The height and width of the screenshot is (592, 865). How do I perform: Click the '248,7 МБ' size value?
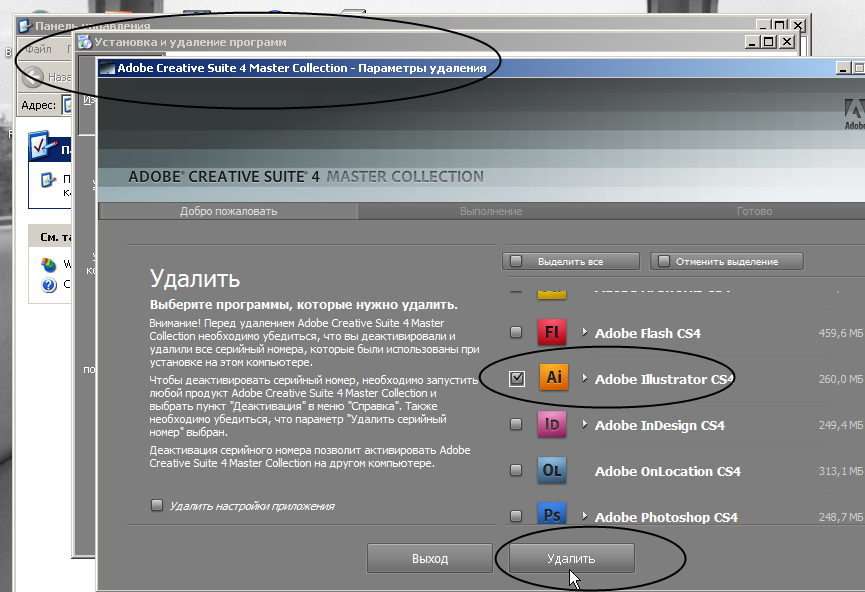click(841, 517)
